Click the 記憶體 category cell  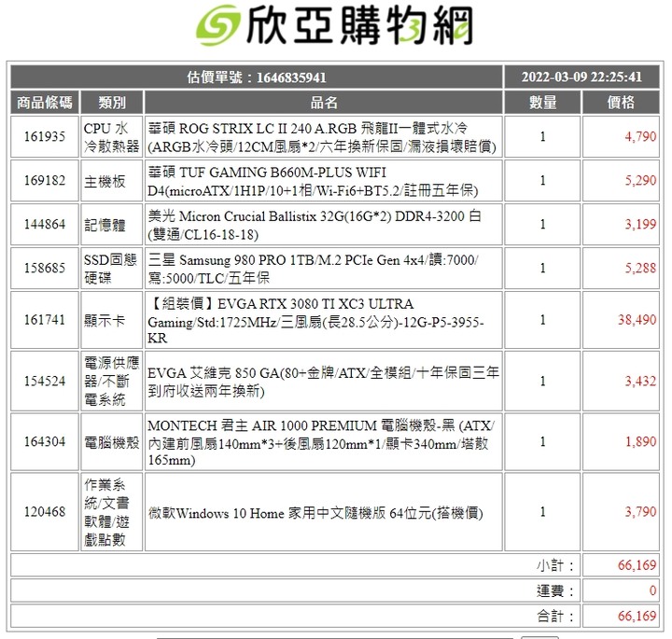click(x=111, y=225)
